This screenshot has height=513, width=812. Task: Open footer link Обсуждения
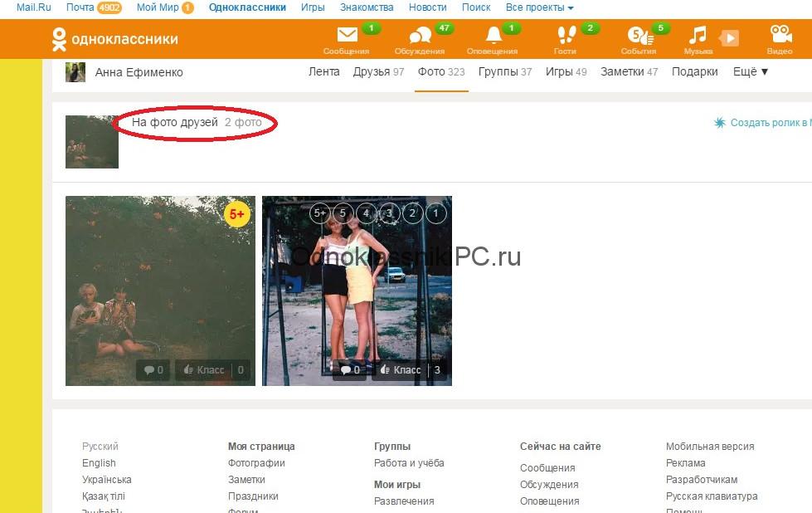pos(549,485)
